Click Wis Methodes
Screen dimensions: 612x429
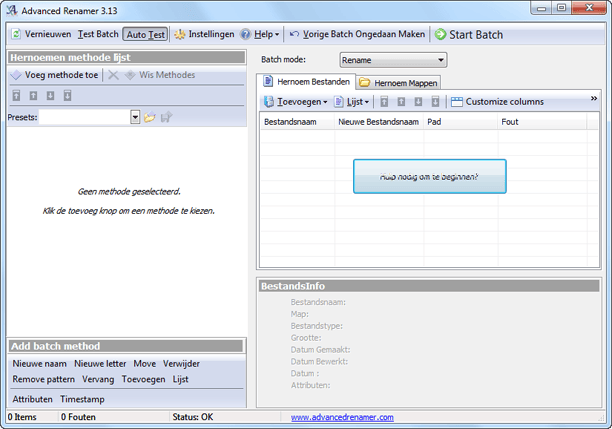coord(160,75)
